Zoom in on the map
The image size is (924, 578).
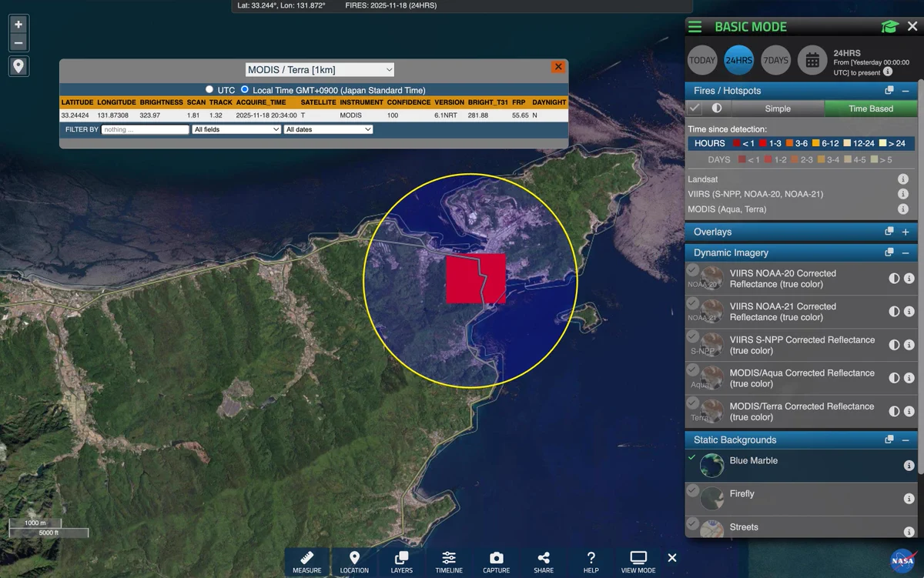pos(18,24)
